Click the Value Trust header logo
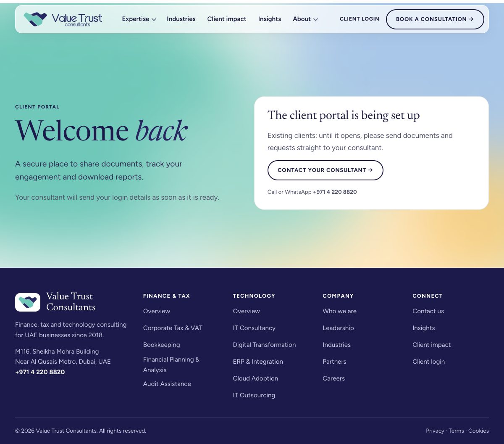Screen dimensions: 504x444 (63, 19)
